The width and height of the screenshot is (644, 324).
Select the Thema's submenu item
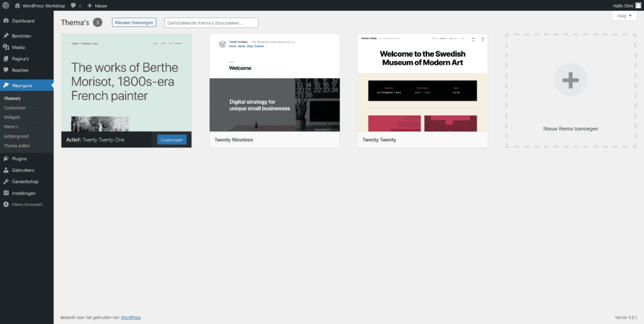13,99
